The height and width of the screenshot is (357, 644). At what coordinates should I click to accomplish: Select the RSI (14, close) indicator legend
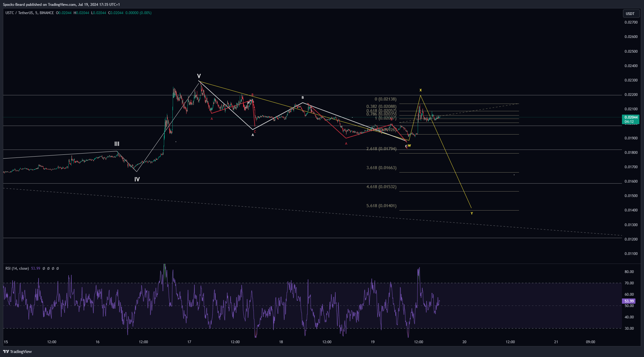pos(17,268)
